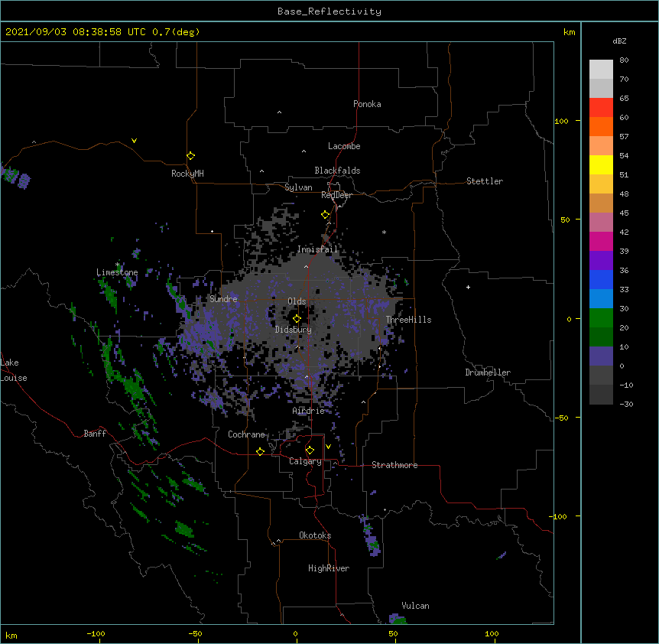Image resolution: width=659 pixels, height=644 pixels.
Task: Click the Calgary city label
Action: point(305,461)
